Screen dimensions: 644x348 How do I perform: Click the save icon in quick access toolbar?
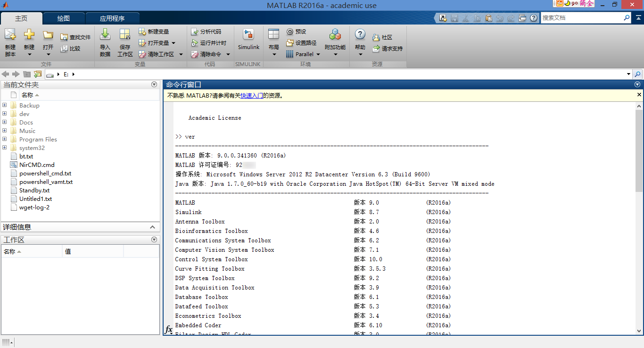[x=454, y=18]
